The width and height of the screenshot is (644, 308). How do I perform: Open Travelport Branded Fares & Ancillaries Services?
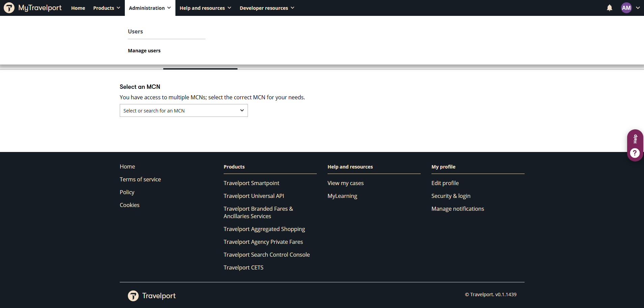pyautogui.click(x=258, y=212)
